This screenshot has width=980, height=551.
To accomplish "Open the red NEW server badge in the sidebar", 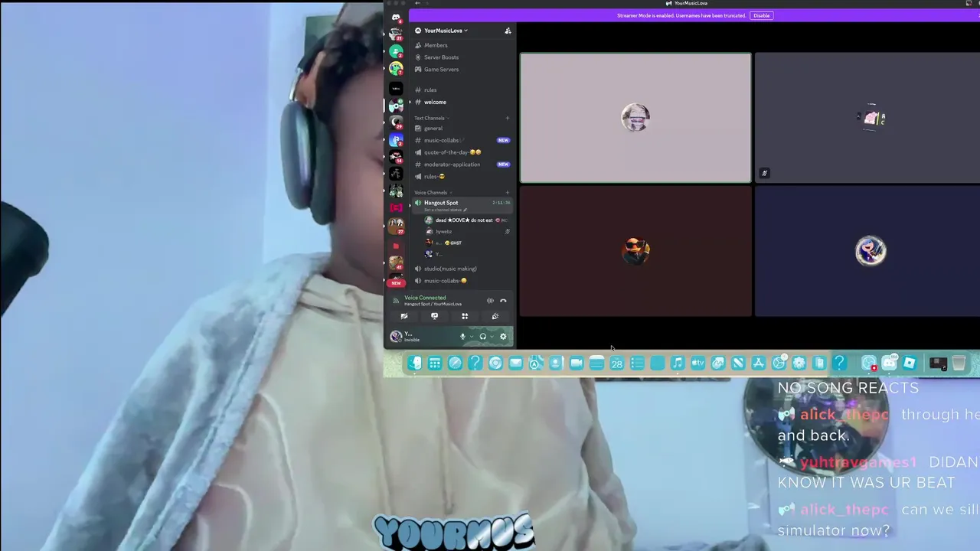I will click(396, 283).
